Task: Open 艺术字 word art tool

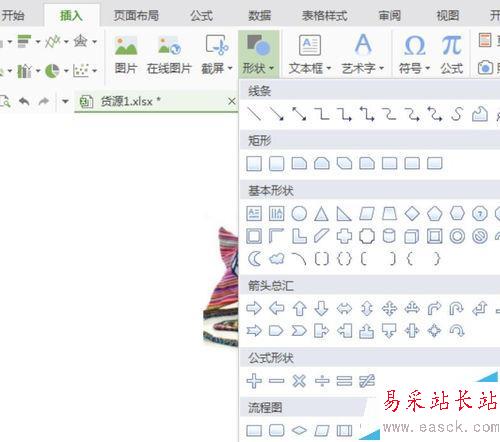Action: (363, 55)
